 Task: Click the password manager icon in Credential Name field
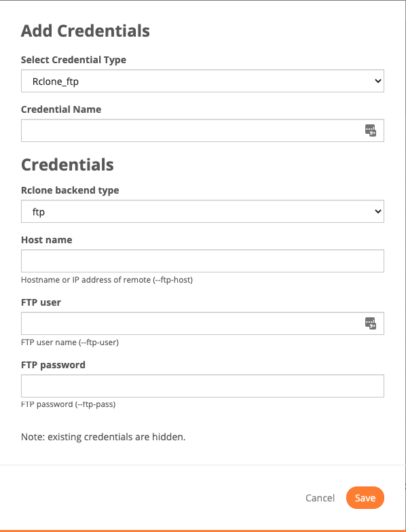(x=371, y=130)
